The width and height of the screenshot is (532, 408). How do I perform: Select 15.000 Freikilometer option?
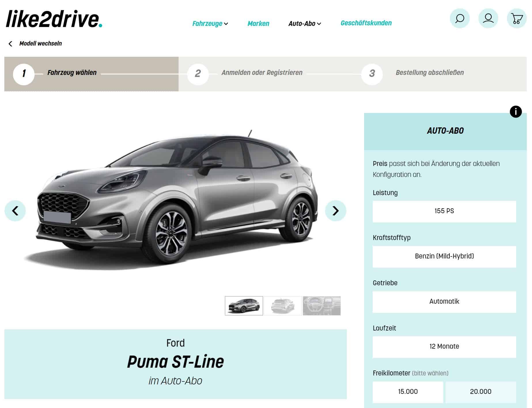pos(408,392)
